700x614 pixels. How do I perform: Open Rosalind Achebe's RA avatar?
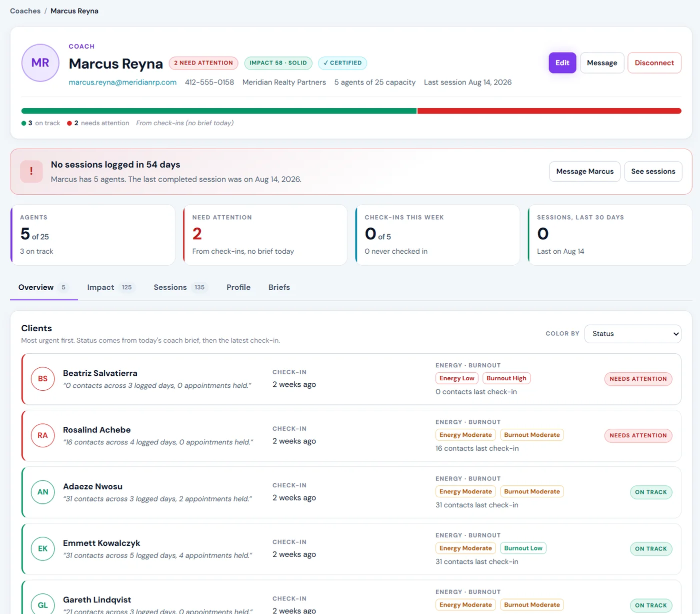42,435
